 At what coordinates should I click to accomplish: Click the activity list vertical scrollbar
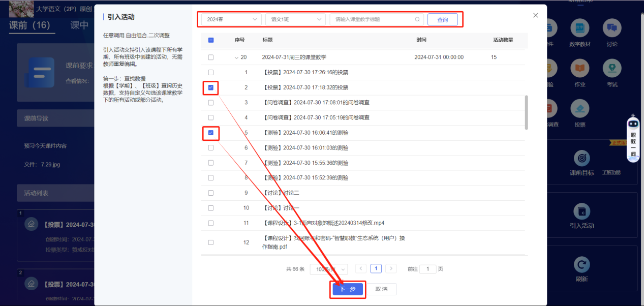(x=526, y=112)
